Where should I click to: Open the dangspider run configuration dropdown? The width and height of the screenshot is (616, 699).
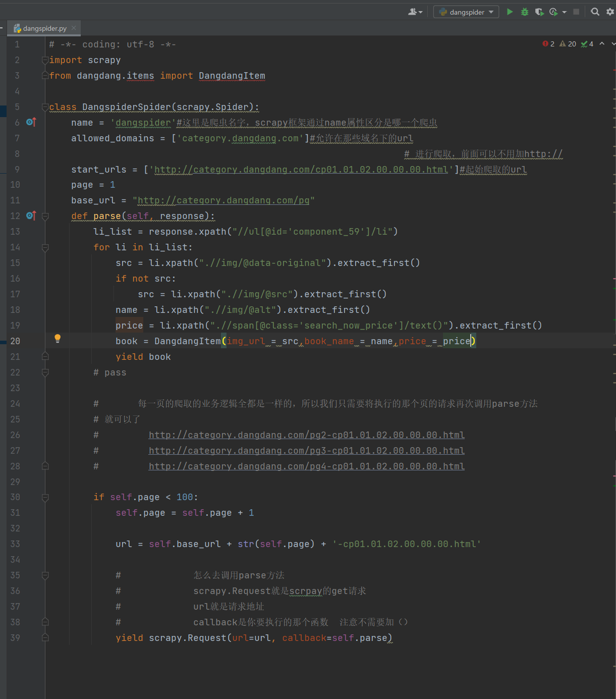point(466,12)
